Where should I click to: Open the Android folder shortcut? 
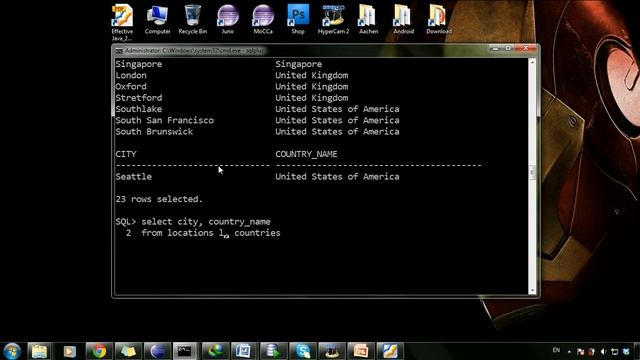(403, 20)
